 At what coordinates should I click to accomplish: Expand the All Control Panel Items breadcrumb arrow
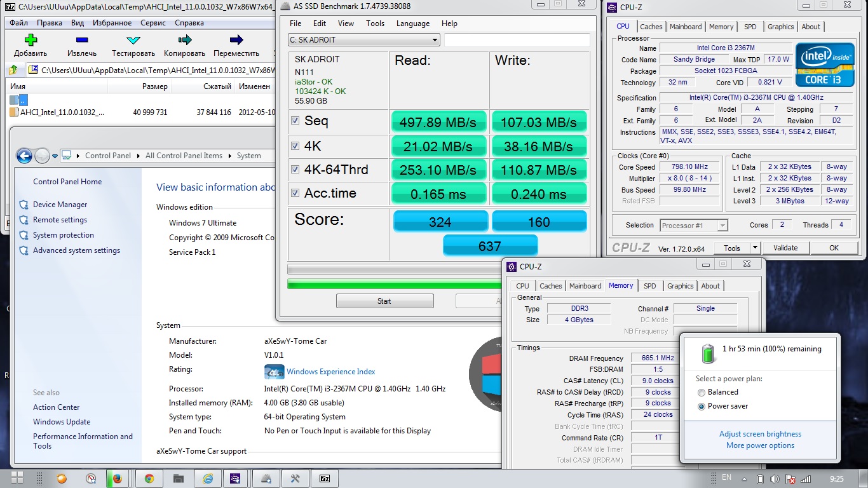[x=230, y=156]
